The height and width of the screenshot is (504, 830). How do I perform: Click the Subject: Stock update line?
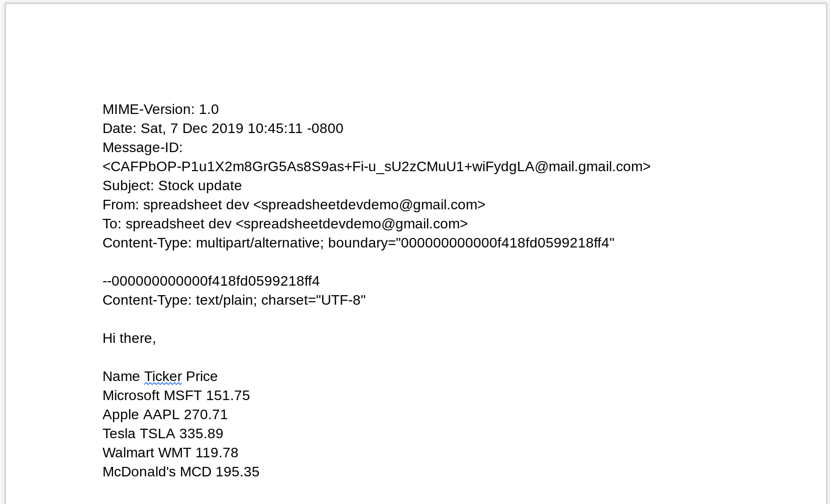pos(172,186)
